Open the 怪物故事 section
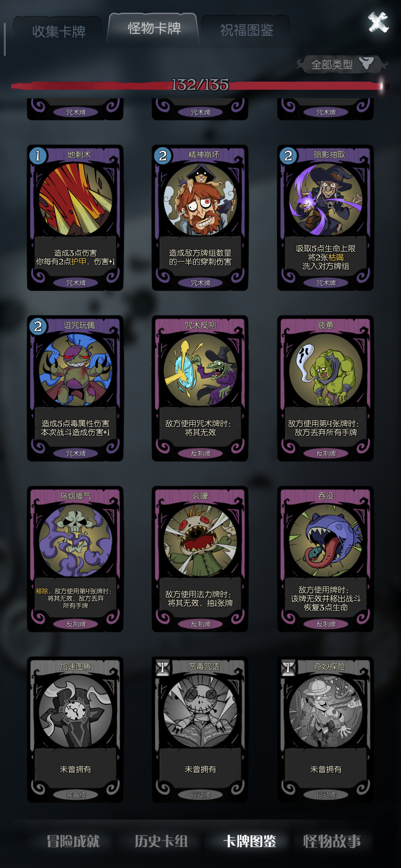This screenshot has height=868, width=401. tap(332, 841)
